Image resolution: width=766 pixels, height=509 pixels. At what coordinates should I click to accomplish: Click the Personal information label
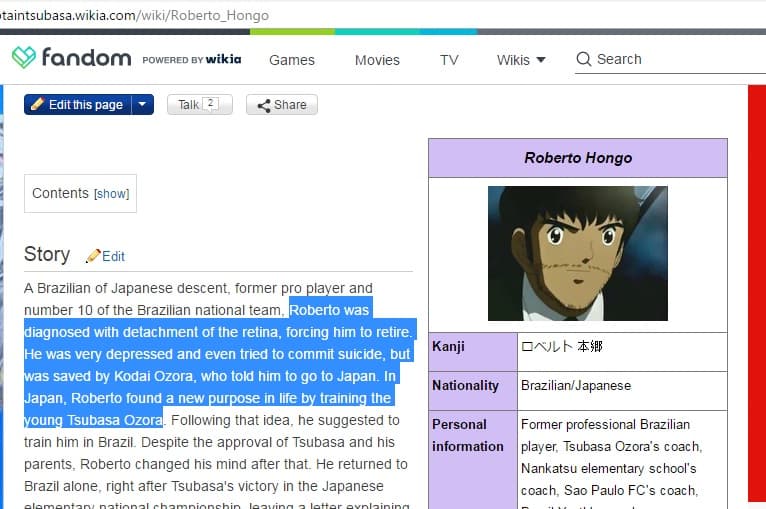(x=468, y=435)
